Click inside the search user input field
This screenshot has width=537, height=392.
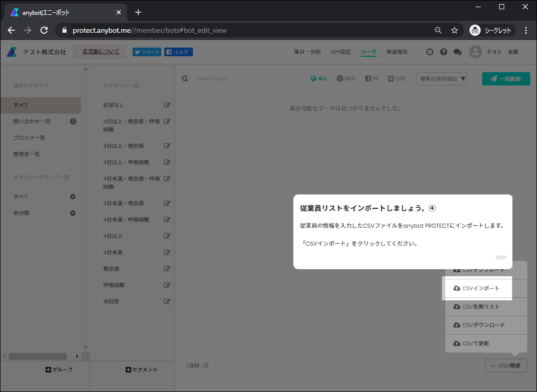230,78
